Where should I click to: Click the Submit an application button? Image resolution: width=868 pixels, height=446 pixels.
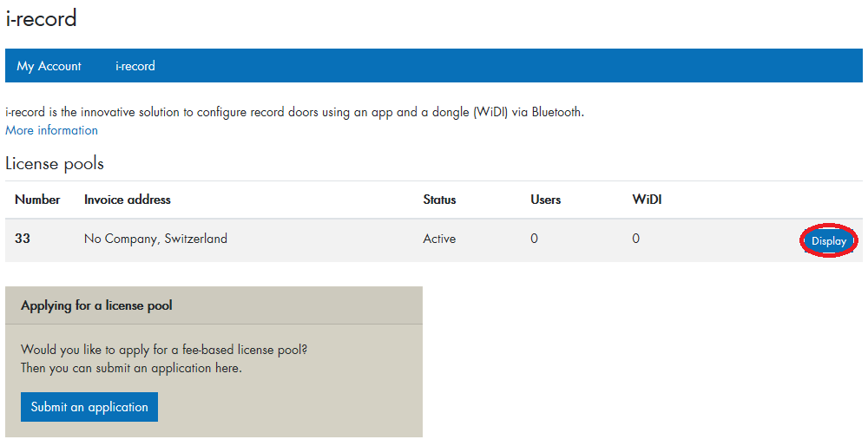coord(89,407)
